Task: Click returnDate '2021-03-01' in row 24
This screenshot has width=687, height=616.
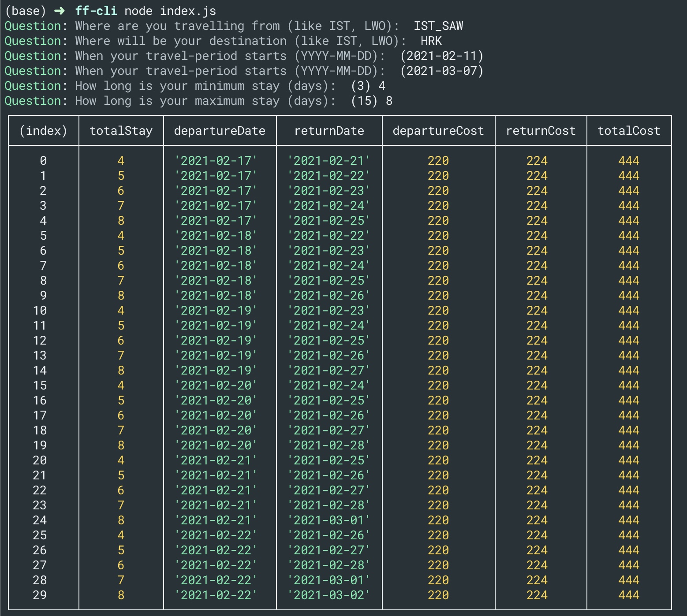Action: pos(329,520)
